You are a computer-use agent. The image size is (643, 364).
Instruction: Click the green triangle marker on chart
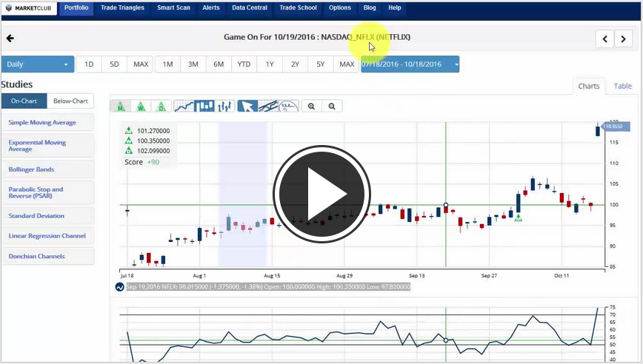coord(519,218)
